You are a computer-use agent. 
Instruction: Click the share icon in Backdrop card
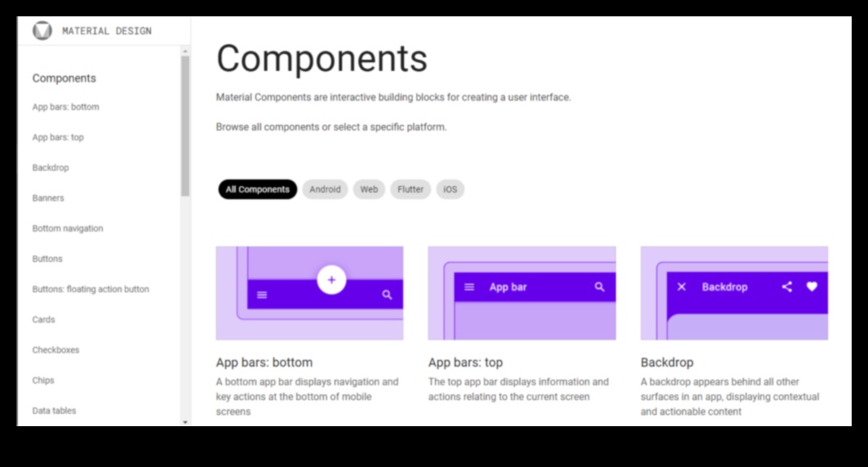click(786, 287)
